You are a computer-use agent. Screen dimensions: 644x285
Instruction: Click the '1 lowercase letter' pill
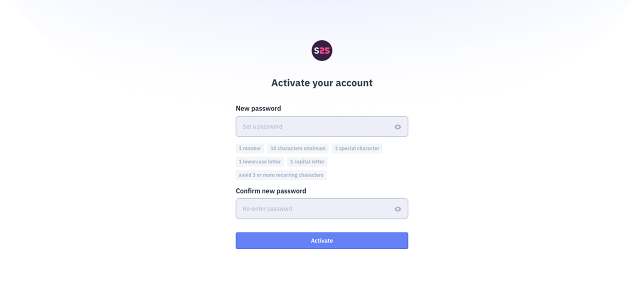click(259, 162)
